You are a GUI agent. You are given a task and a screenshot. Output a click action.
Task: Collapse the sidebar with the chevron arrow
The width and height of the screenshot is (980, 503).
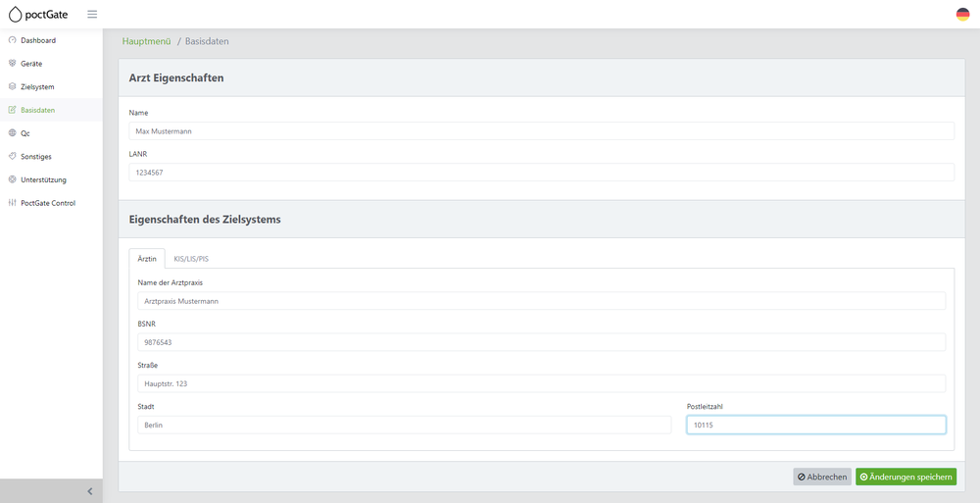point(89,491)
